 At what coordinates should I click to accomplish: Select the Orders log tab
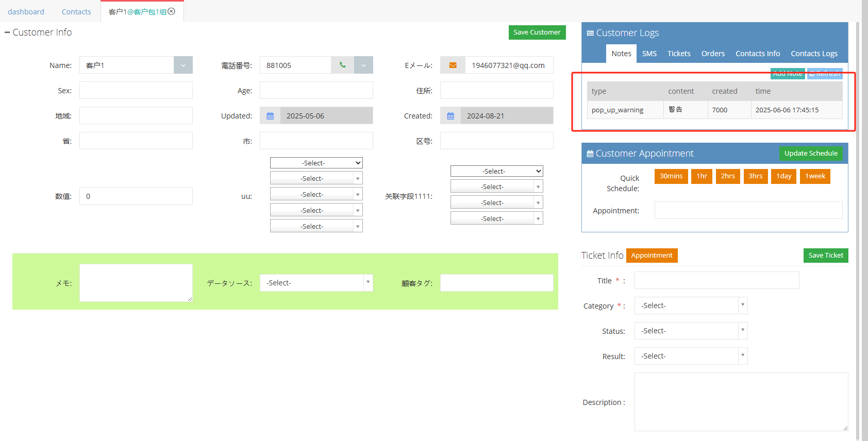point(713,54)
